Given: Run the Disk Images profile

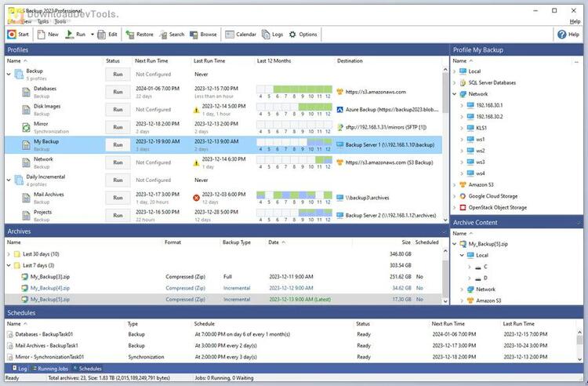Looking at the screenshot, I should click(x=118, y=110).
